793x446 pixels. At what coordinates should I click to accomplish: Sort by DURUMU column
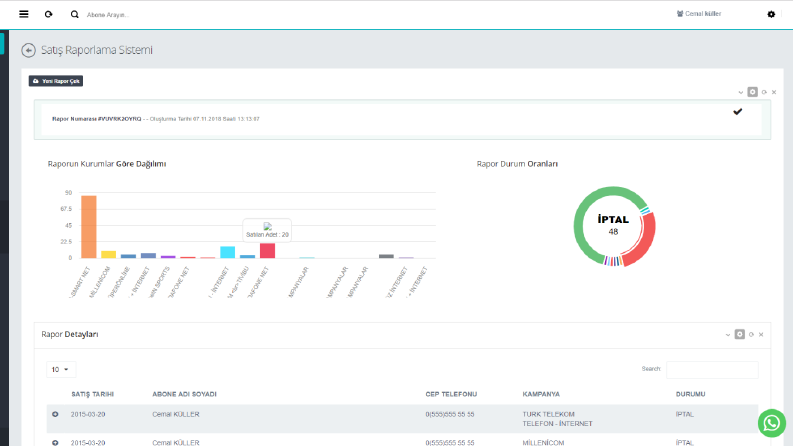(690, 394)
